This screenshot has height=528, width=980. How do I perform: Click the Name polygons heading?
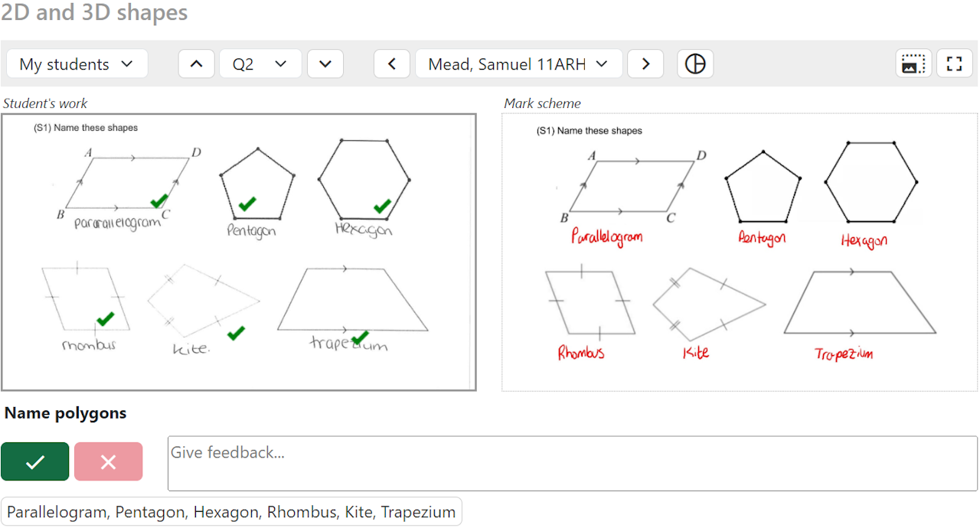click(65, 412)
